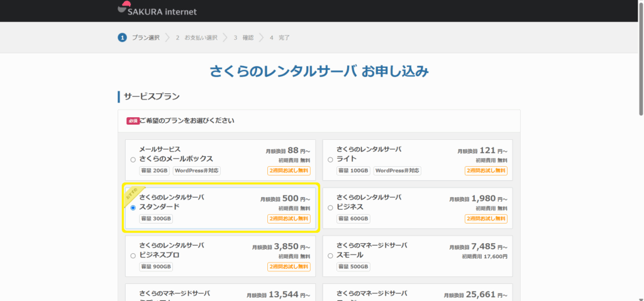The width and height of the screenshot is (644, 301).
Task: Click the red 必須 badge
Action: click(x=132, y=120)
